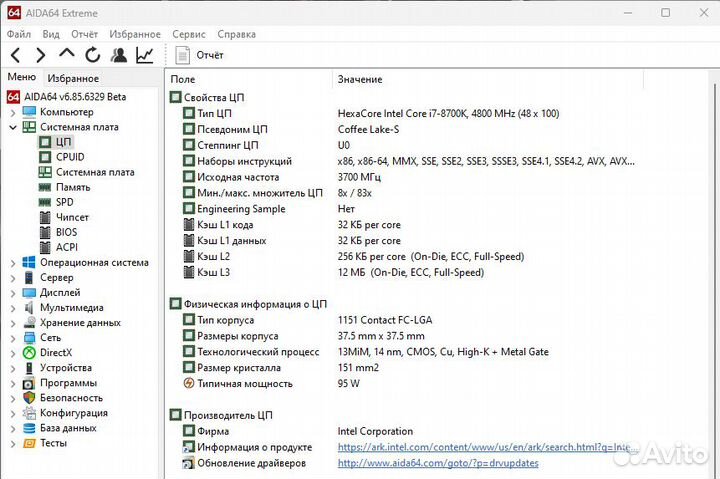The height and width of the screenshot is (479, 720).
Task: Click the Компьютер monitor icon
Action: click(29, 112)
